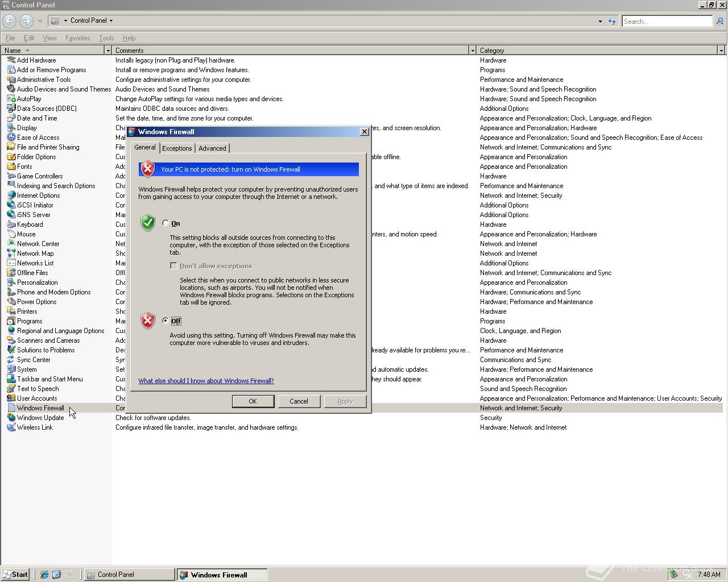
Task: Open the Category column dropdown arrow
Action: (x=721, y=51)
